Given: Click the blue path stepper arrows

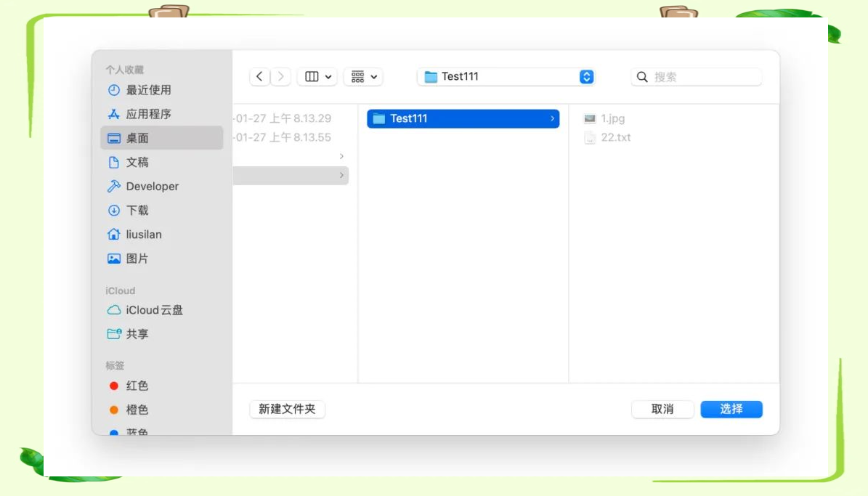Looking at the screenshot, I should [x=586, y=76].
